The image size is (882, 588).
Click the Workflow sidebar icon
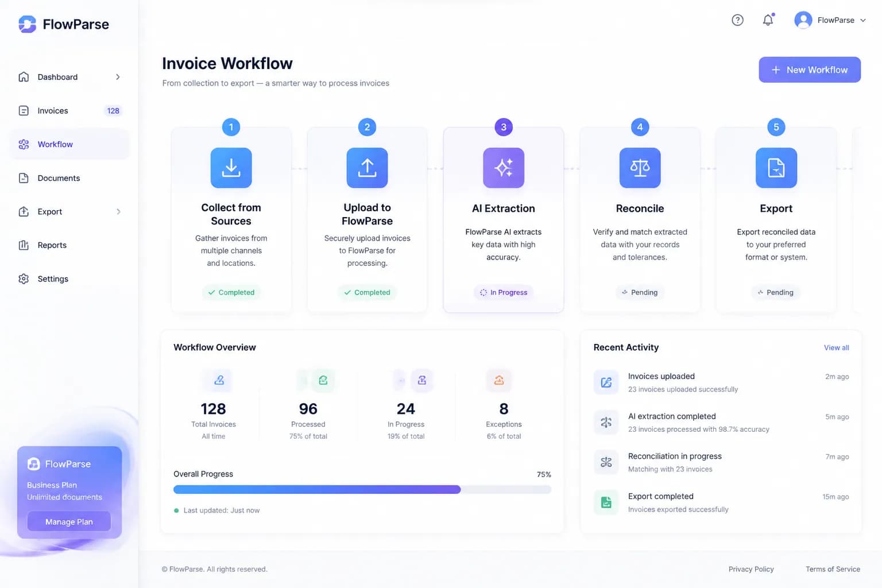click(x=24, y=144)
